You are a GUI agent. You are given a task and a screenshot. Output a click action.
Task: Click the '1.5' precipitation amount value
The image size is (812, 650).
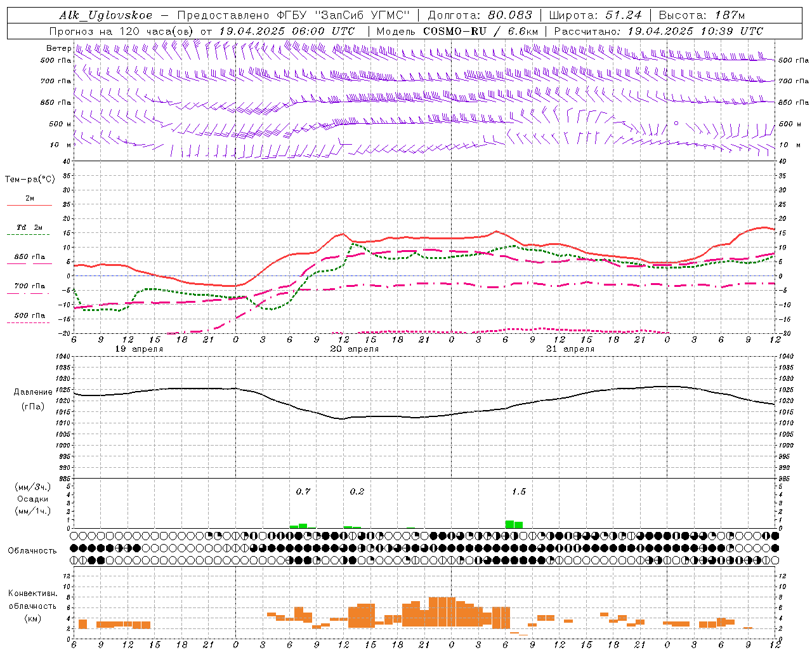(x=519, y=491)
